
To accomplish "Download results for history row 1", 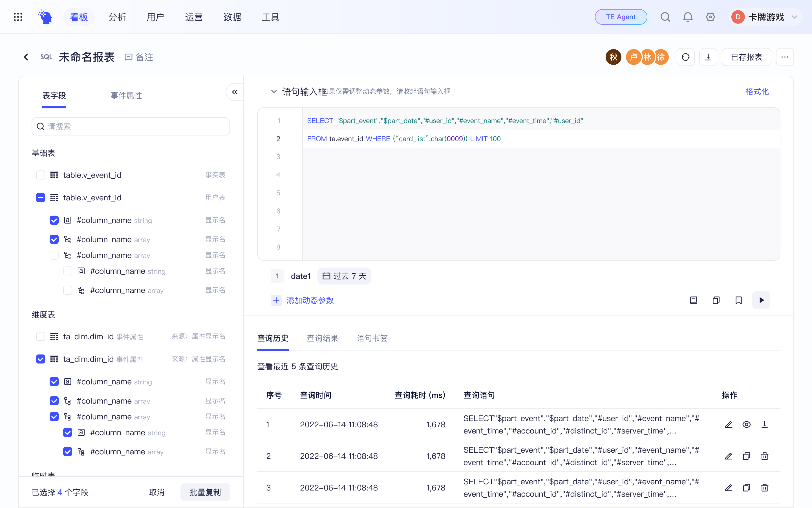I will (764, 425).
